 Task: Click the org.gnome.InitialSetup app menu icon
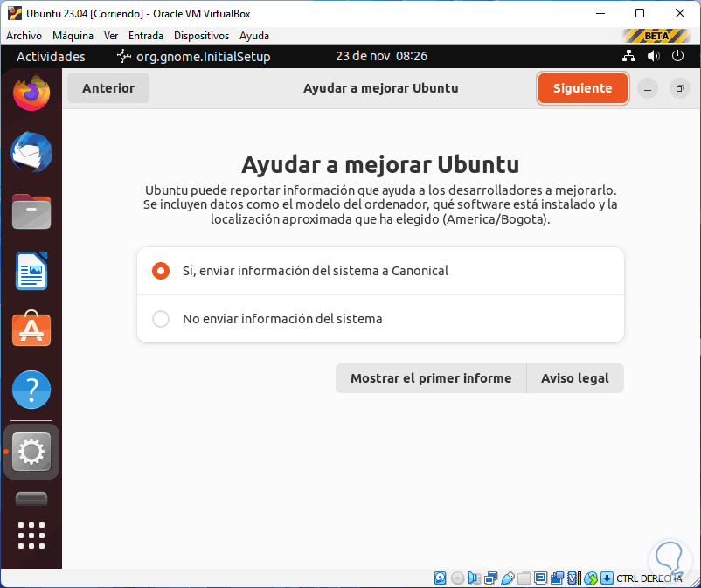point(123,56)
